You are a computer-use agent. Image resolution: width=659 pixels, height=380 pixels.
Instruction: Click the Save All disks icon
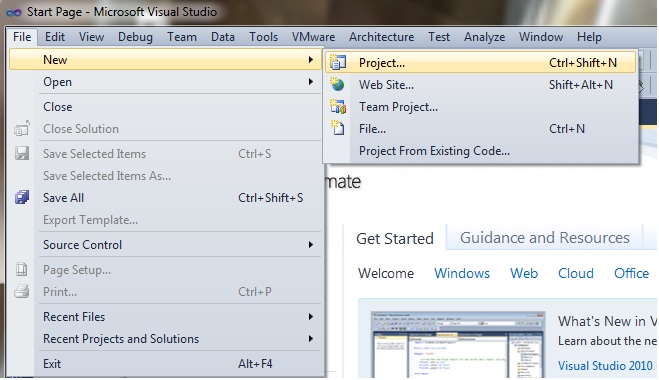[x=22, y=197]
